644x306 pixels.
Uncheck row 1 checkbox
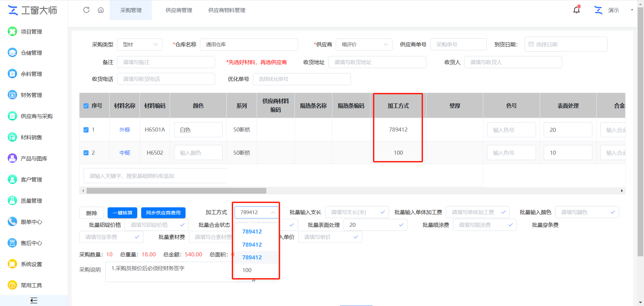(86, 130)
